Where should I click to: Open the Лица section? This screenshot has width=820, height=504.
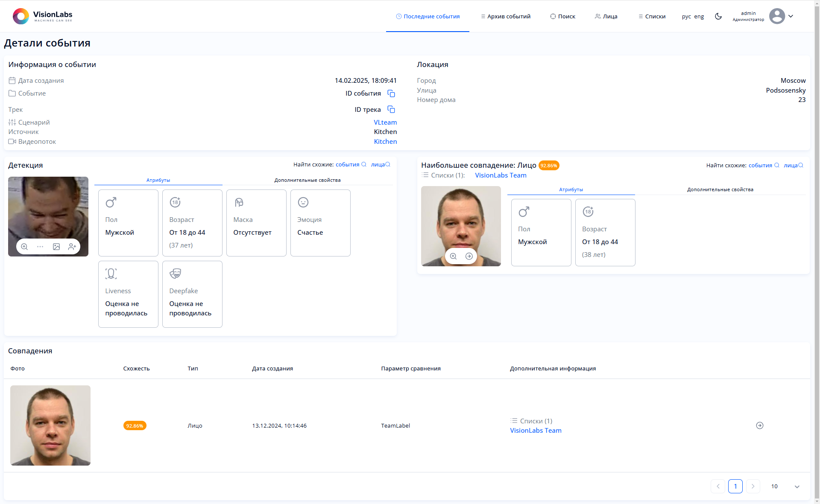tap(606, 16)
